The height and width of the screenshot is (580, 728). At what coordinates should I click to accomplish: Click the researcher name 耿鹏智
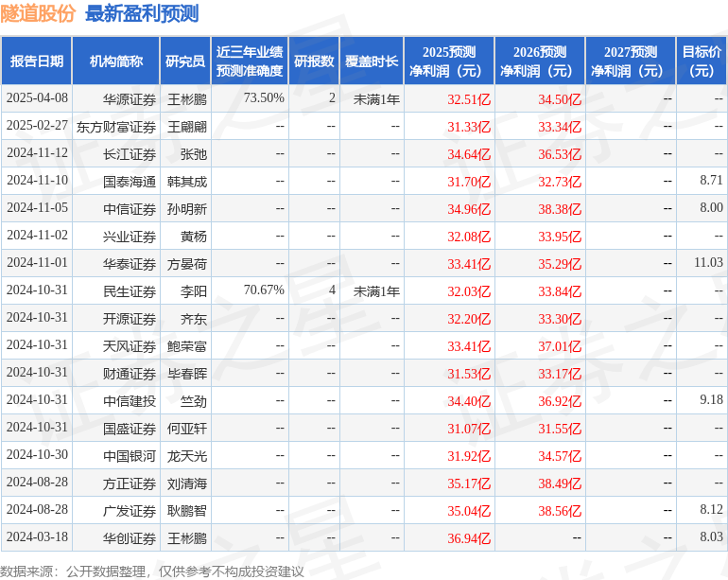(x=187, y=511)
